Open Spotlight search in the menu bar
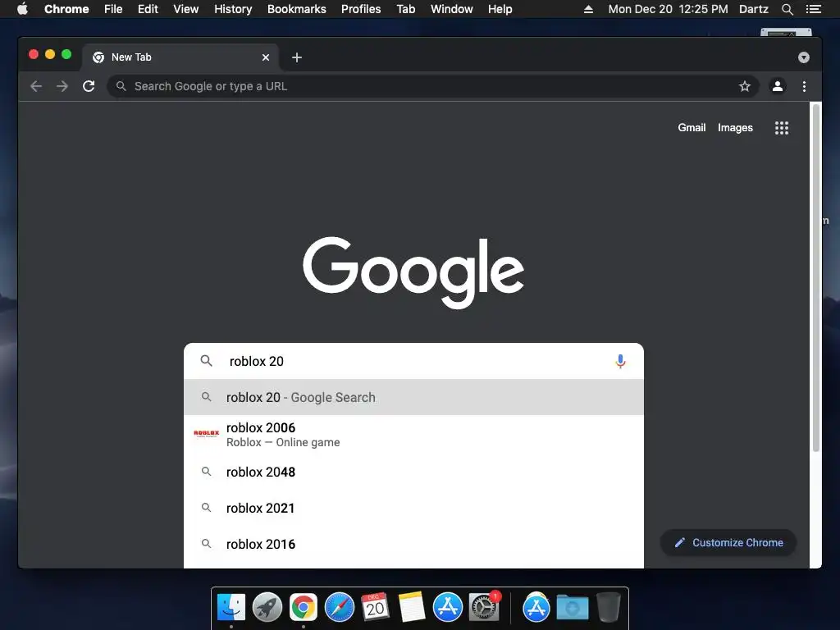Screen dimensions: 840x630 pos(787,9)
